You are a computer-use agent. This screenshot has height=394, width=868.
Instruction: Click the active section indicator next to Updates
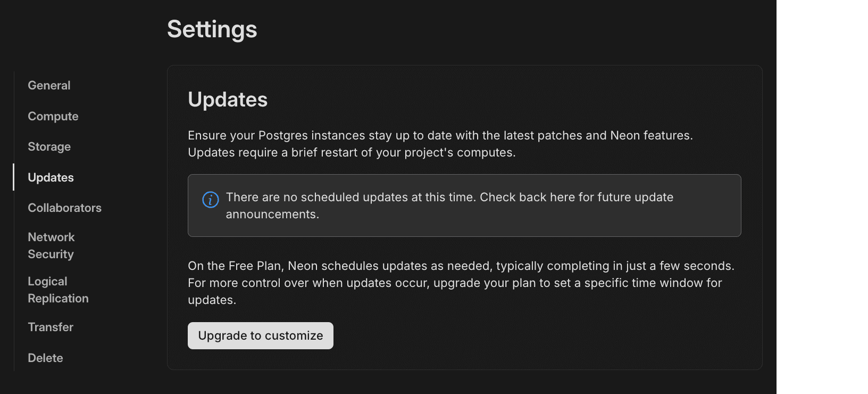point(14,177)
